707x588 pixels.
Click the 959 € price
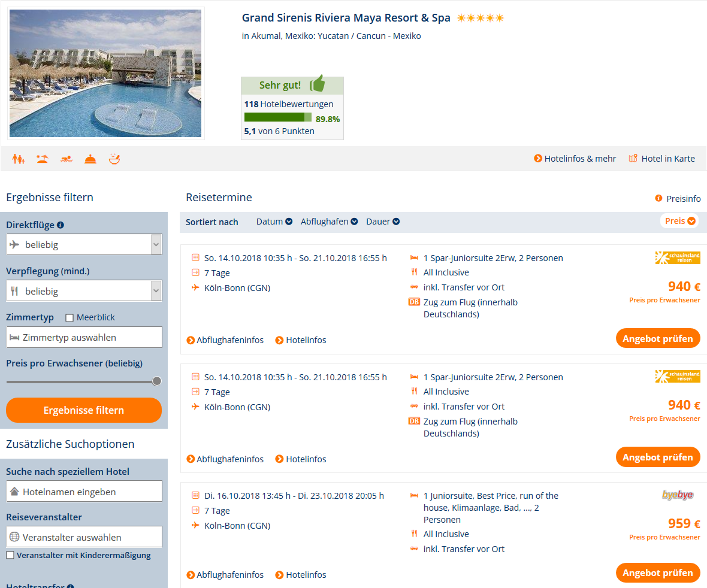tap(684, 523)
